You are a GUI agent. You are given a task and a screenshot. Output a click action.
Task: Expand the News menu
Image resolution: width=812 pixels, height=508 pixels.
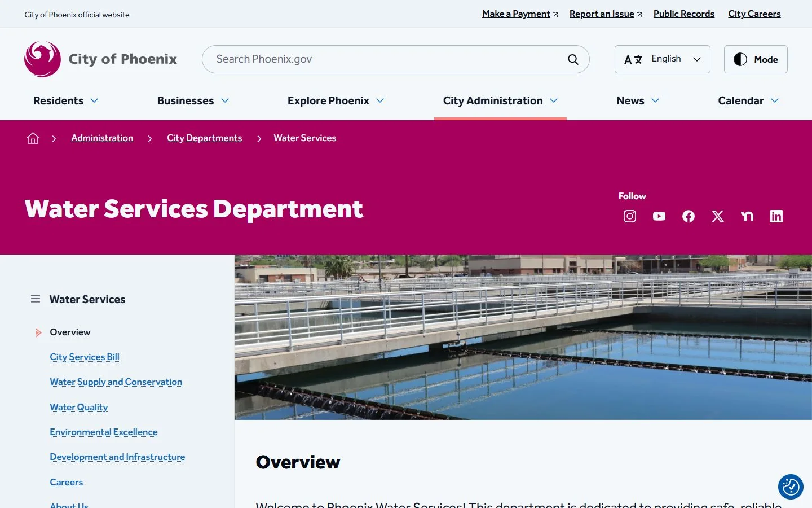coord(638,100)
